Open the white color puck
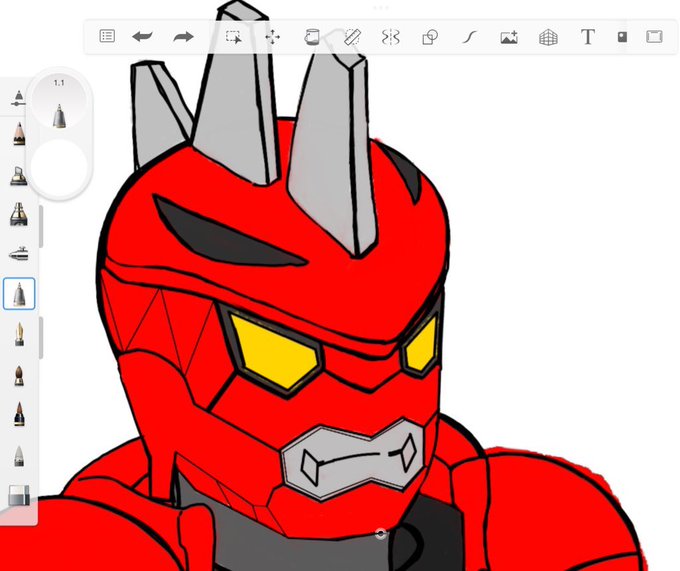 click(59, 166)
